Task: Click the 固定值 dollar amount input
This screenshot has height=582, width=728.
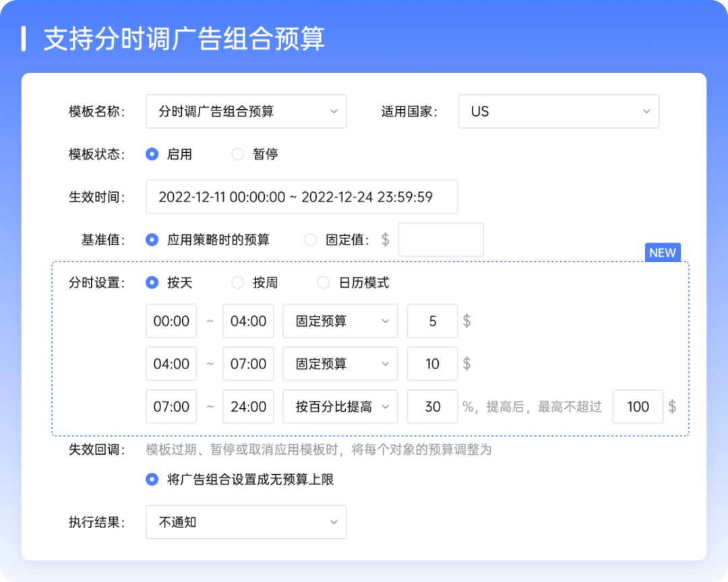Action: click(441, 240)
